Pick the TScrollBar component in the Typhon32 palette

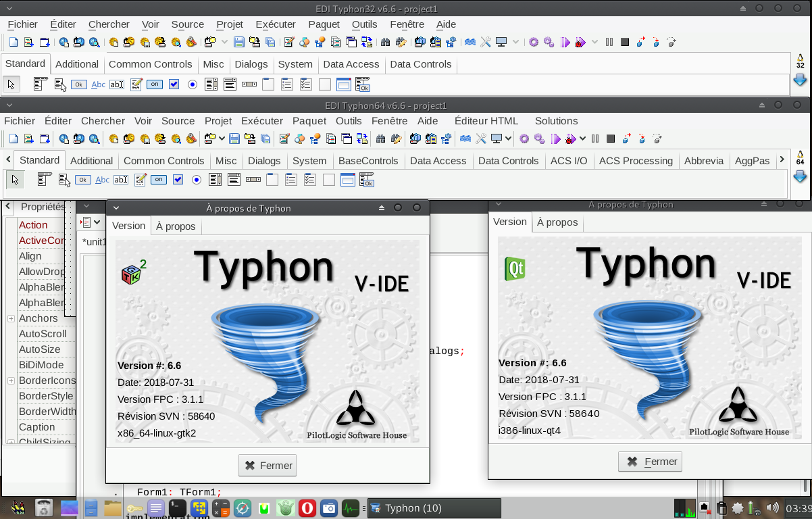[249, 84]
